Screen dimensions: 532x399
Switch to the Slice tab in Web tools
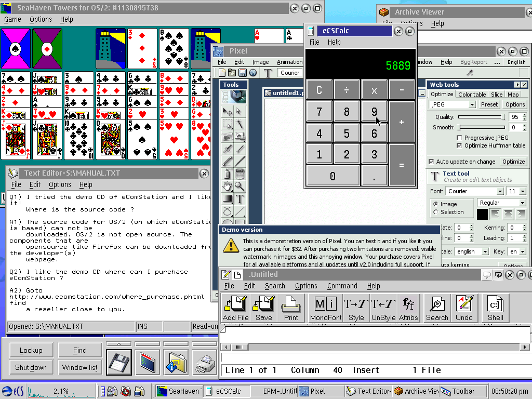pos(497,95)
